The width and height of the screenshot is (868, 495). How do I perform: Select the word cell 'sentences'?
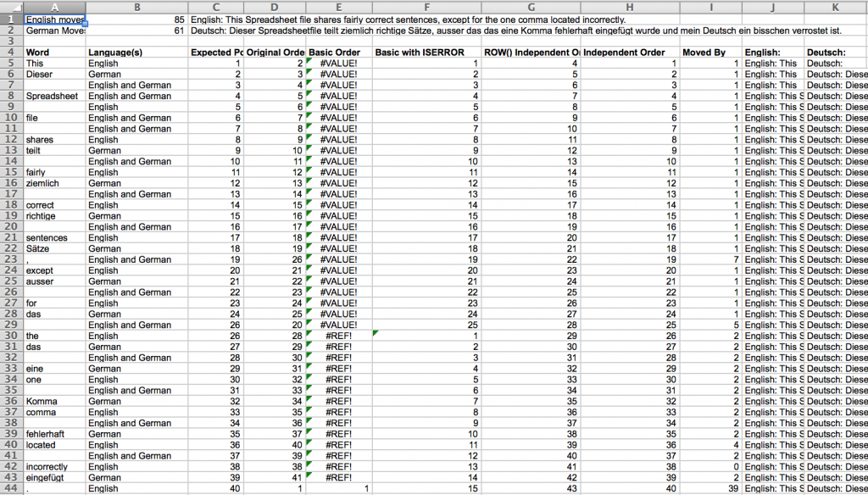coord(55,237)
